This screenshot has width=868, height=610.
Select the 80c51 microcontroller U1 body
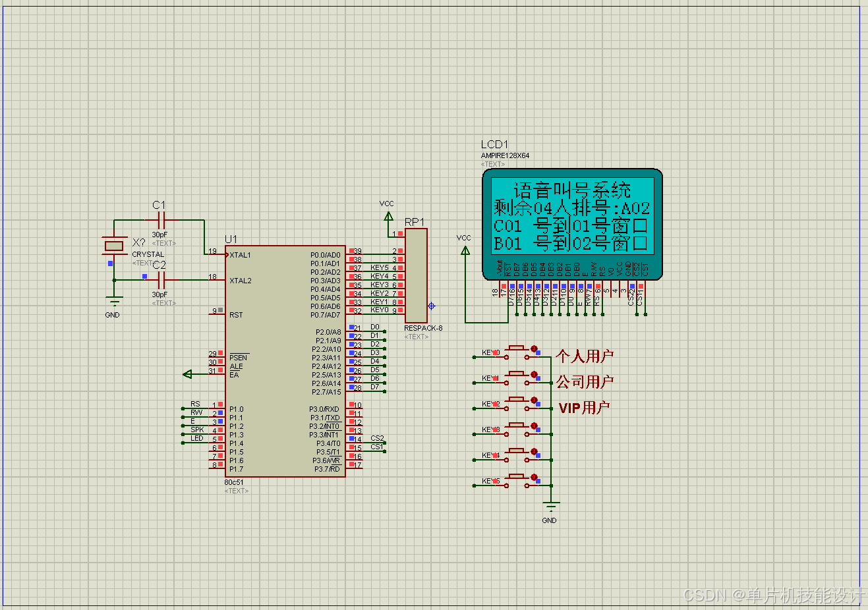285,361
